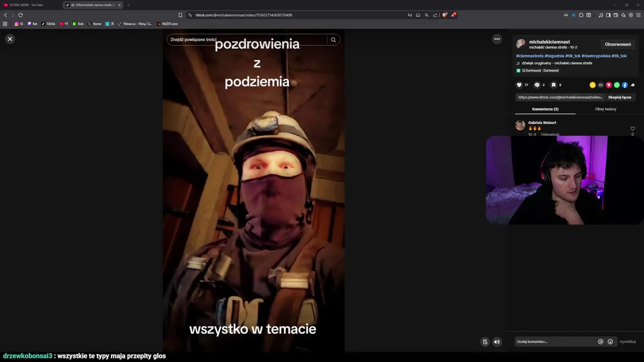Open the media control music-note icon
Screen dimensions: 644x362
pyautogui.click(x=600, y=15)
